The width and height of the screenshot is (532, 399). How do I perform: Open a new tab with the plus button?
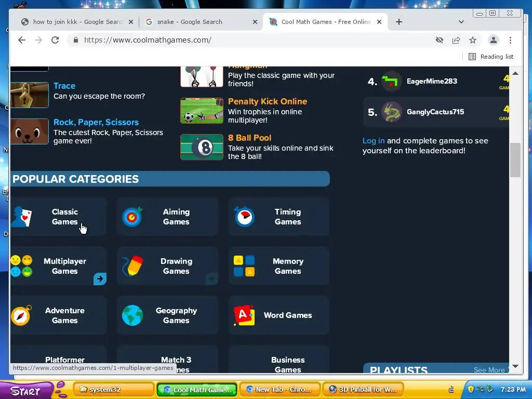tap(399, 22)
